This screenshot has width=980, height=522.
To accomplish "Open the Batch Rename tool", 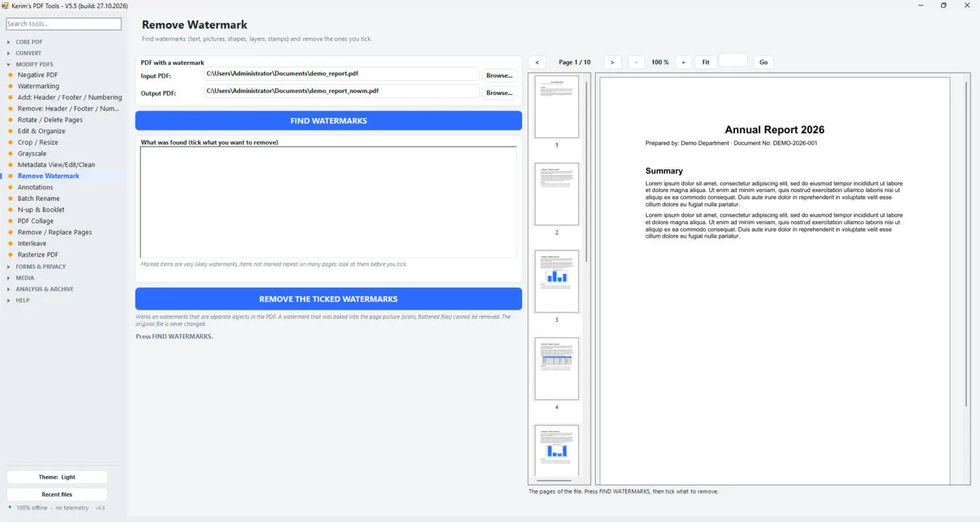I will 38,199.
